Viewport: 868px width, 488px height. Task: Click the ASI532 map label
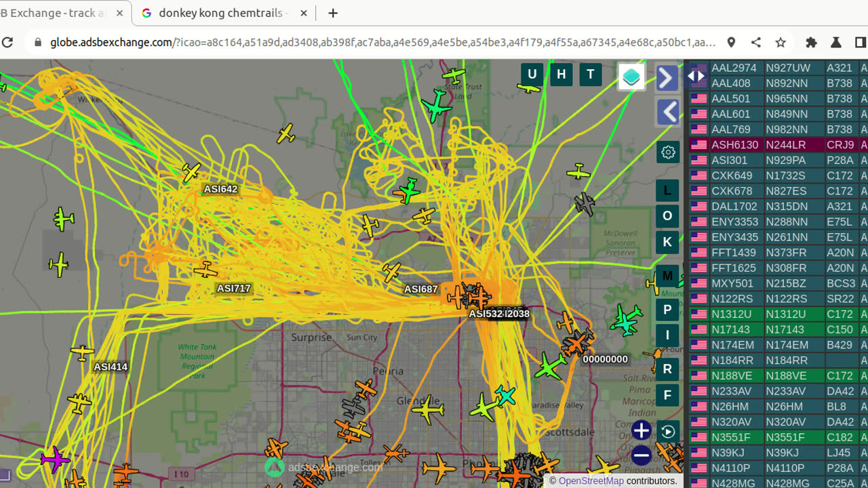click(x=486, y=314)
